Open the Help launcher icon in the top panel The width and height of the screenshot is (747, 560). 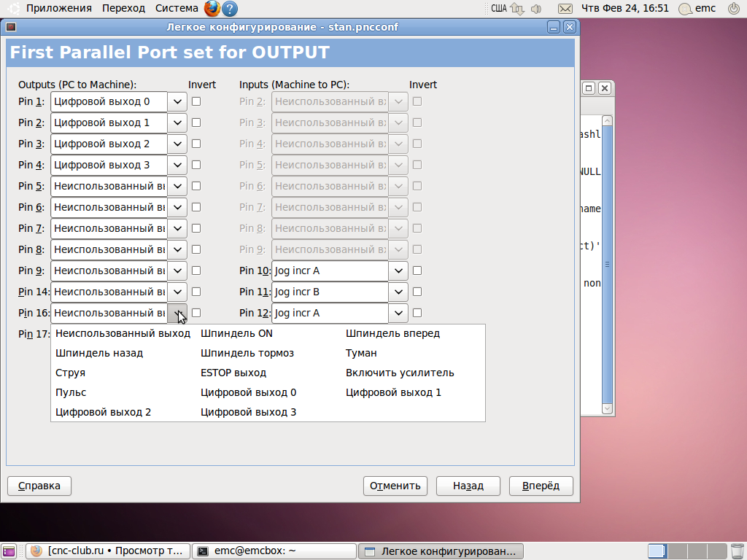pos(230,8)
